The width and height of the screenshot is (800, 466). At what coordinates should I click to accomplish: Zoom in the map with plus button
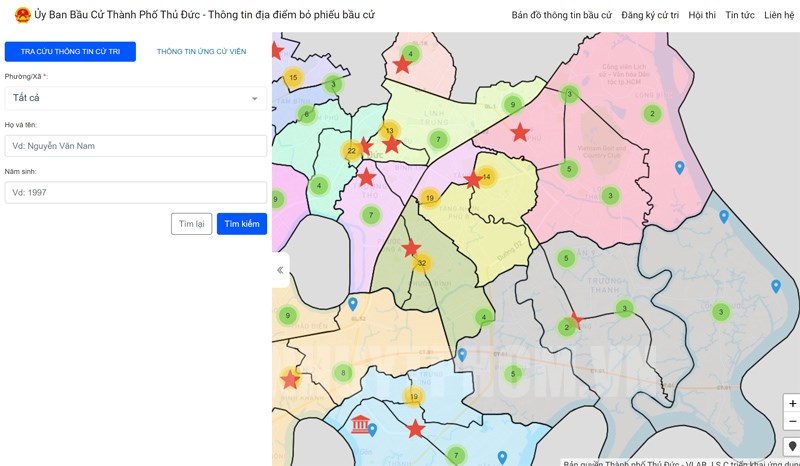(x=792, y=404)
